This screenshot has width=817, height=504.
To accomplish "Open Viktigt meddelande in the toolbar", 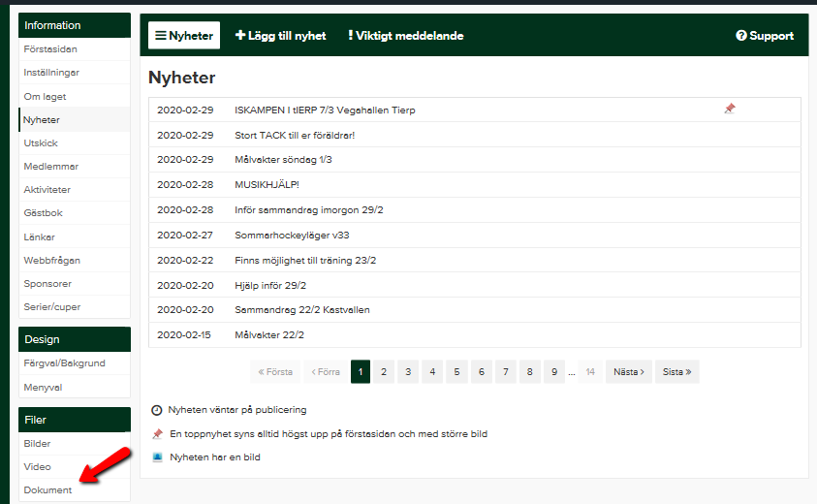I will pos(406,36).
